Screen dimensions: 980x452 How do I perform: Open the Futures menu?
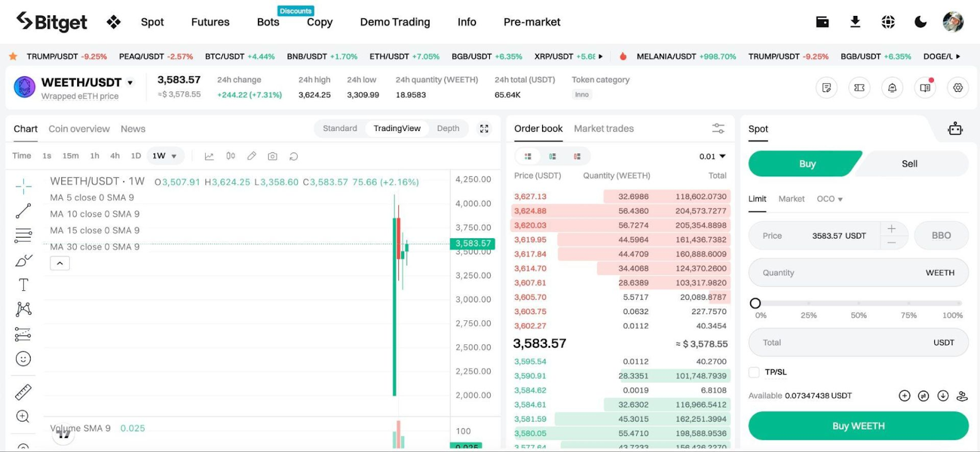pos(210,22)
